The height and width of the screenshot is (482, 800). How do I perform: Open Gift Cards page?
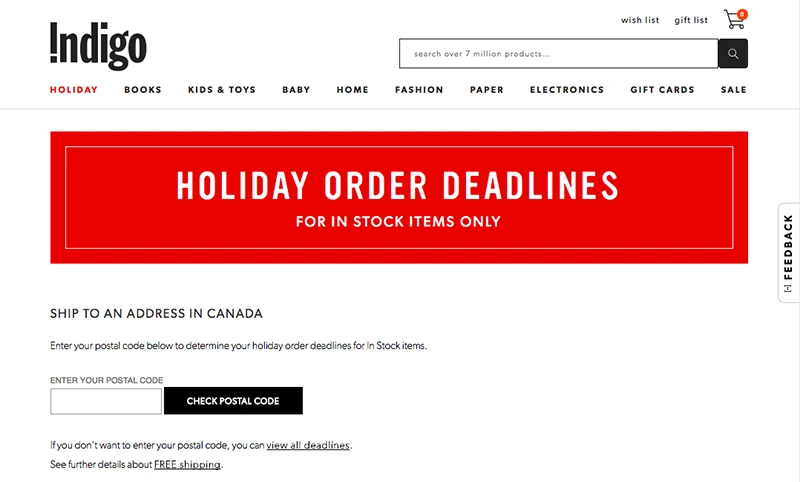point(662,90)
